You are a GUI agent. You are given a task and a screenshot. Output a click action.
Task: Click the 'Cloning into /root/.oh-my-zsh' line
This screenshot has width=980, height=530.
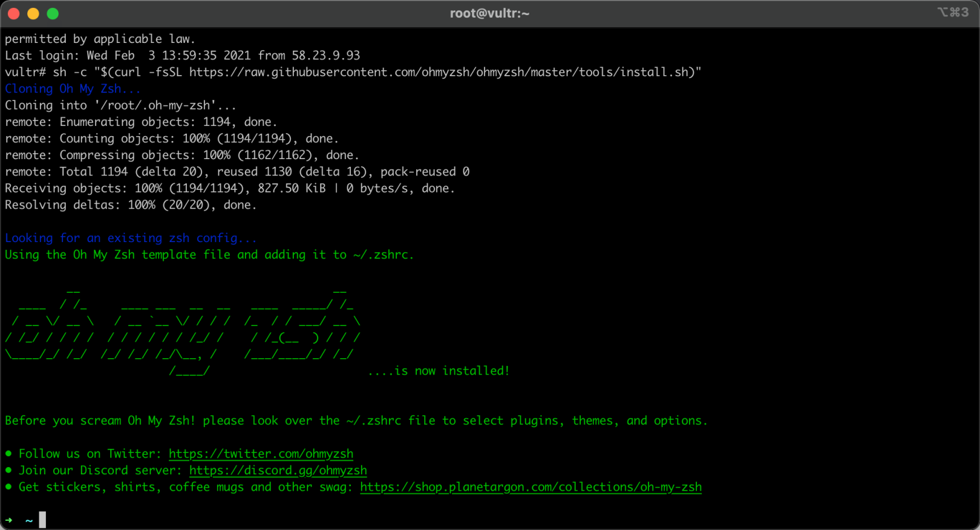coord(120,105)
